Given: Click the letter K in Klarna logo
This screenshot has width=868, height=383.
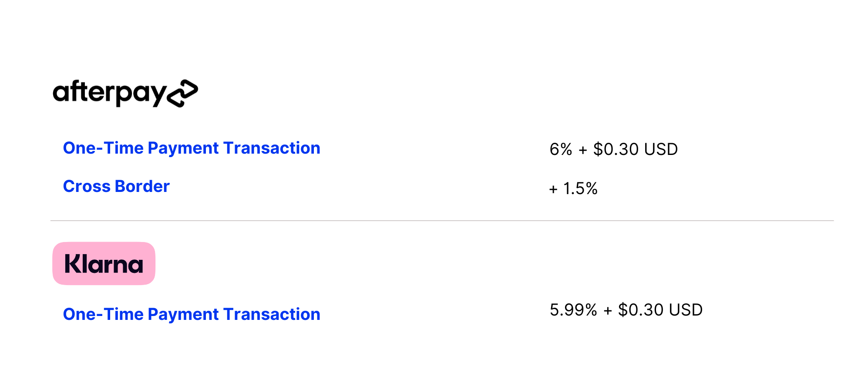Looking at the screenshot, I should pos(72,264).
